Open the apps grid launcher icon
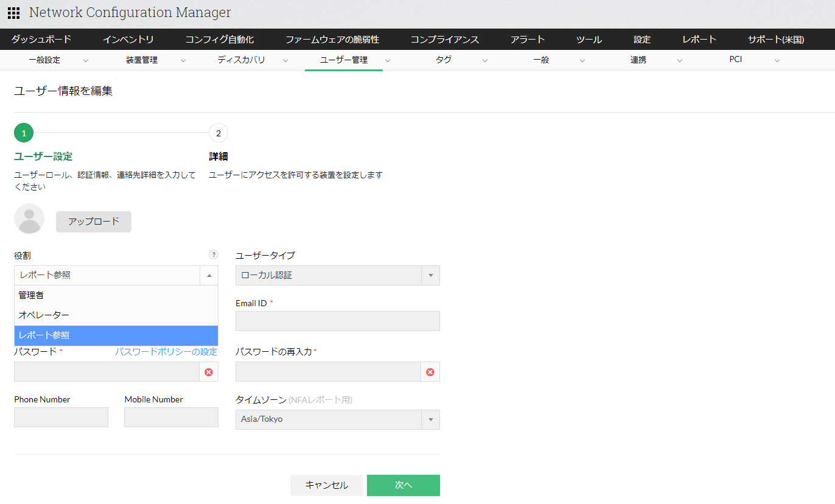The width and height of the screenshot is (835, 504). (13, 13)
